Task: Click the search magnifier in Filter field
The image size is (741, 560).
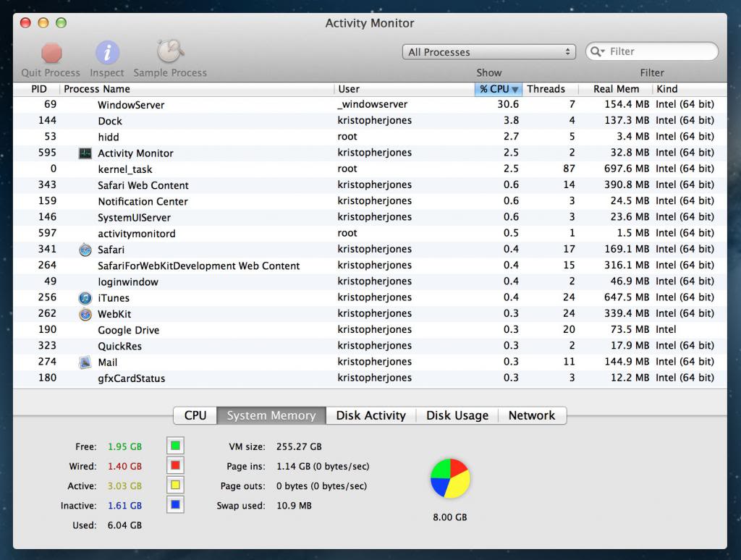Action: coord(597,51)
